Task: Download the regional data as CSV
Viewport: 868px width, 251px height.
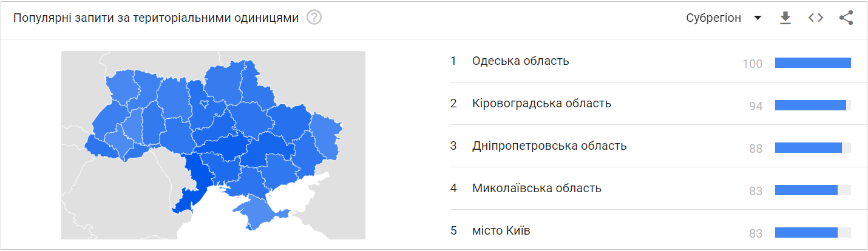Action: coord(785,18)
